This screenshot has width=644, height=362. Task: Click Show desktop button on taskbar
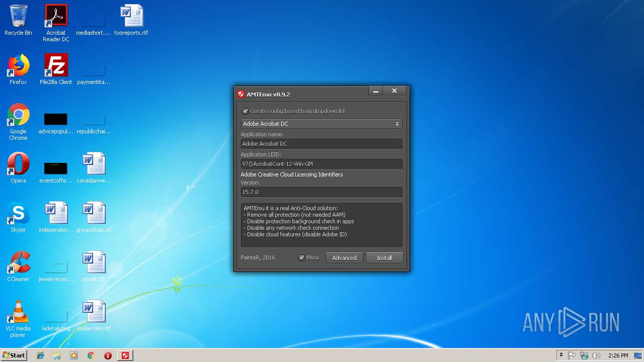click(x=639, y=355)
